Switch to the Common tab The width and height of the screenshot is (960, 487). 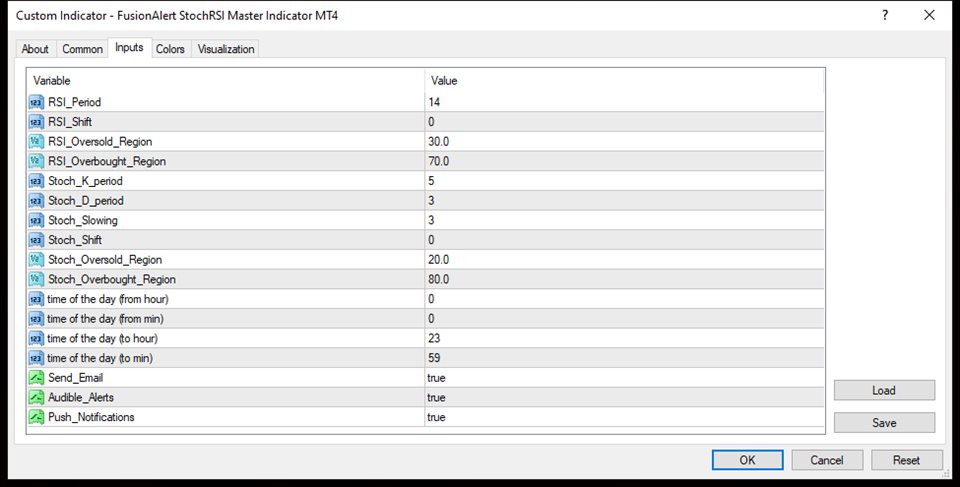(82, 49)
